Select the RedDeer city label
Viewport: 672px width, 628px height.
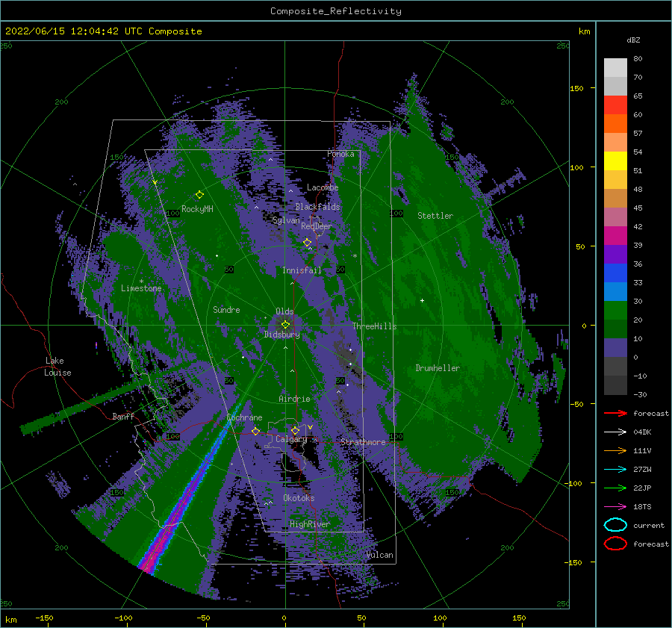(317, 226)
